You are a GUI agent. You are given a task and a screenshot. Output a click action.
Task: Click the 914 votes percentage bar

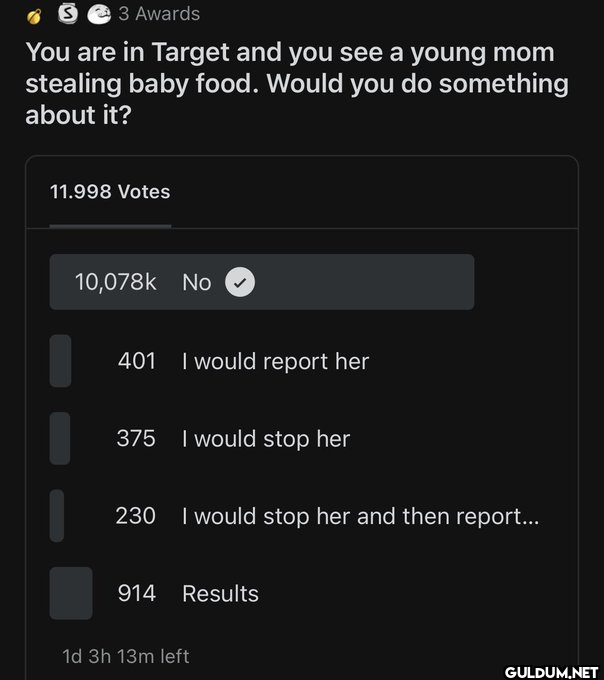(x=71, y=593)
